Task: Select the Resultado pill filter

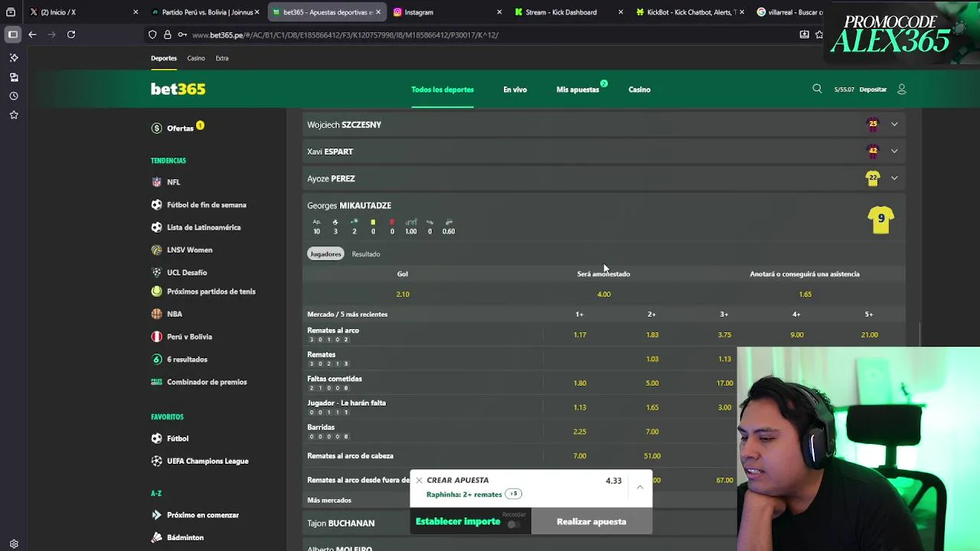Action: [x=366, y=254]
